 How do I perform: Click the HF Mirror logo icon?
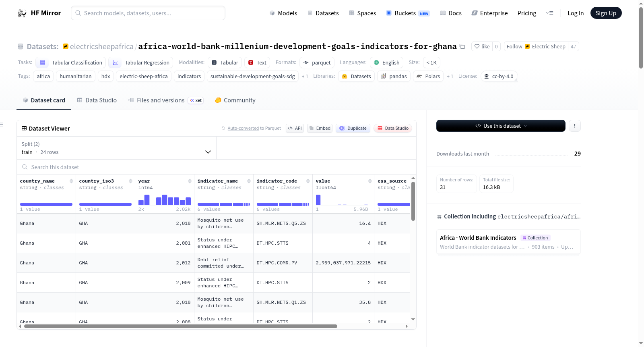coord(22,13)
